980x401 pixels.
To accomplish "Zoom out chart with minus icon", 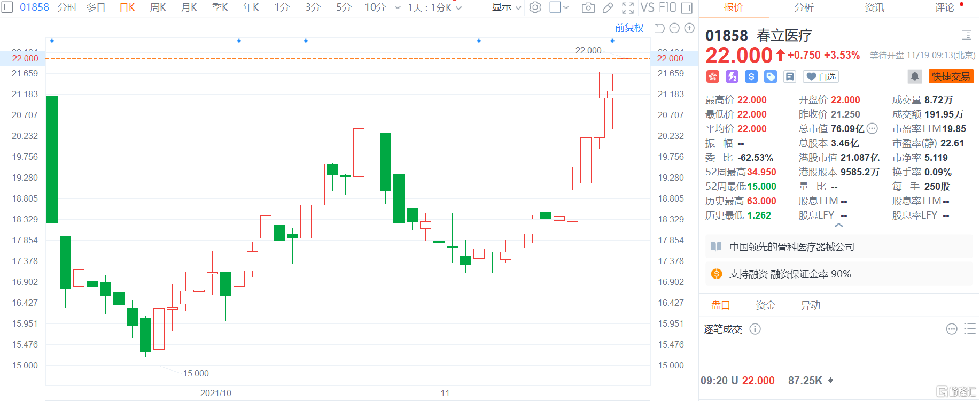I will point(674,28).
